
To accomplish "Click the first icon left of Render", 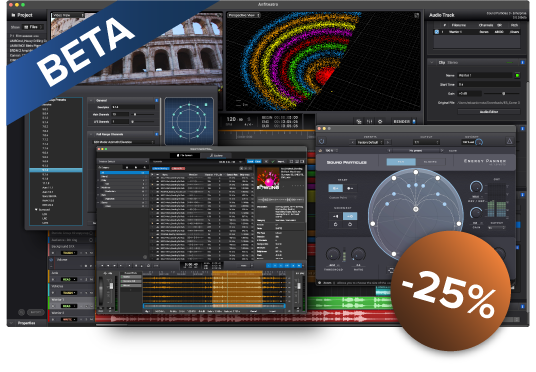I will click(359, 121).
